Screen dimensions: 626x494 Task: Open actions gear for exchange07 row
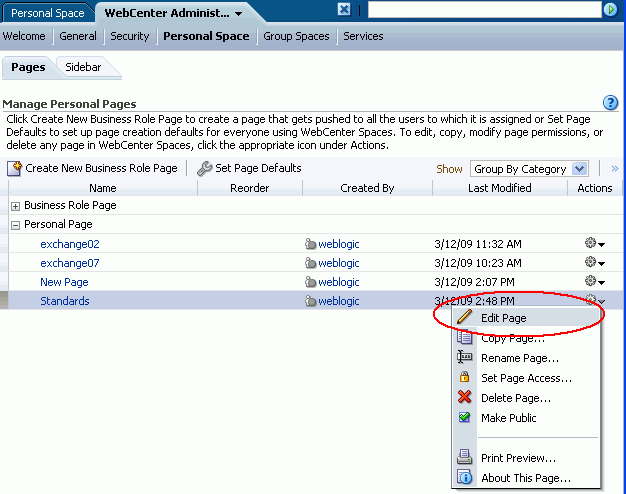tap(594, 262)
